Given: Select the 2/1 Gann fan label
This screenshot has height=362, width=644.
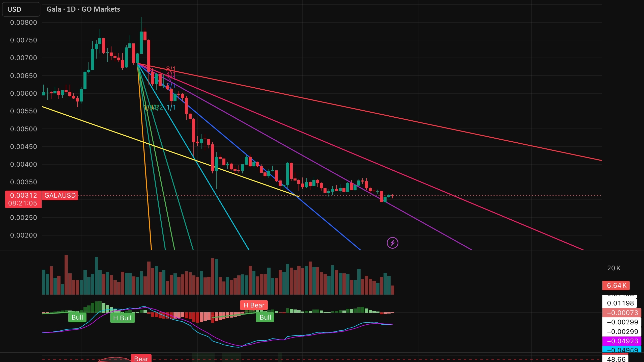Looking at the screenshot, I should coord(171,85).
